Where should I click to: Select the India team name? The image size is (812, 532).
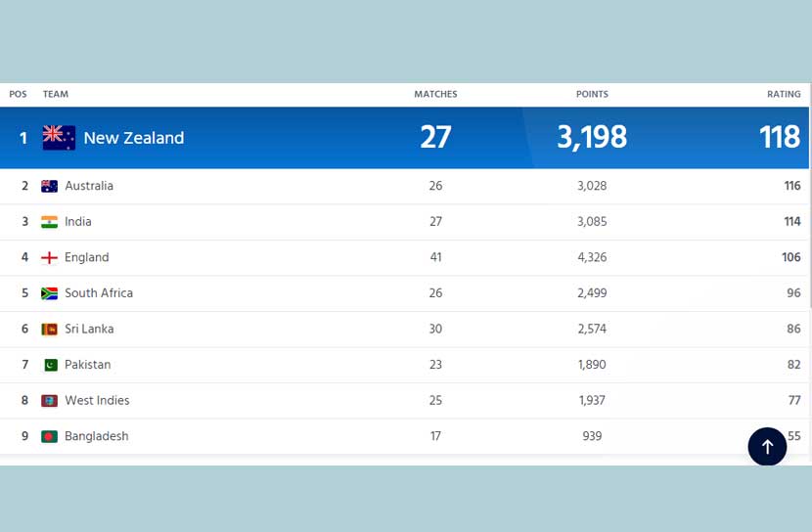pyautogui.click(x=78, y=221)
